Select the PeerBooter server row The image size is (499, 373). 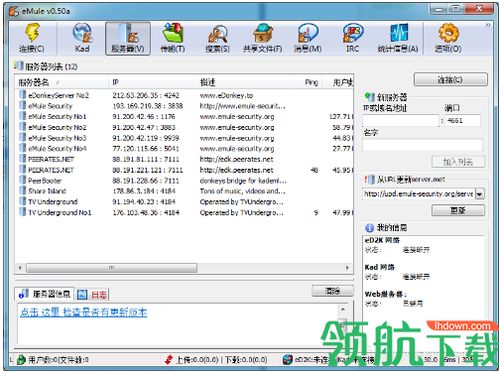tap(184, 181)
